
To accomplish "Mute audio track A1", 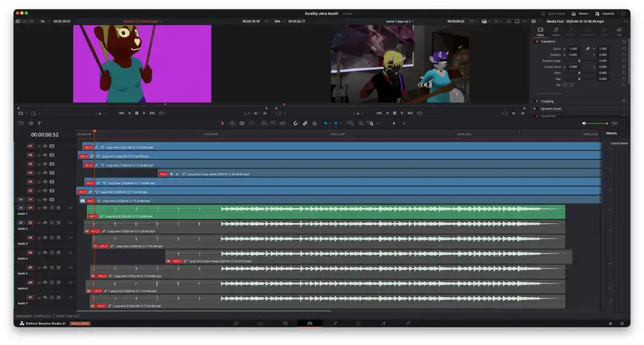I will 58,208.
